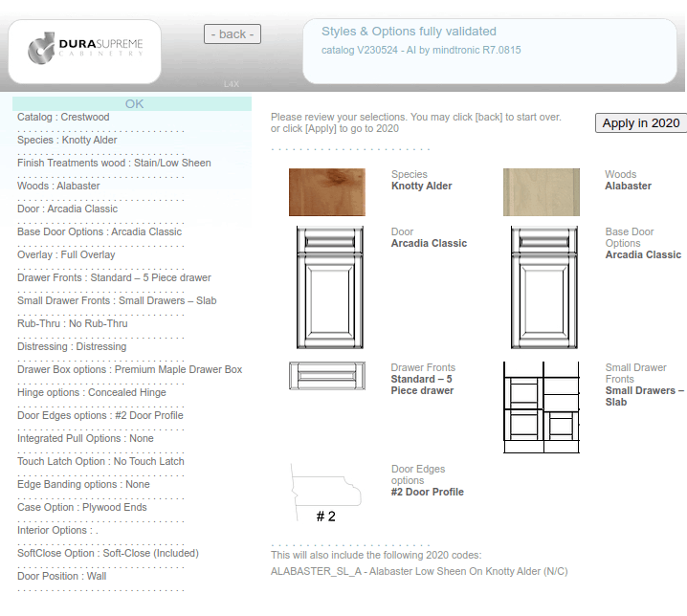Click the Dura Supreme Cabinetry logo
The width and height of the screenshot is (687, 616).
click(85, 49)
